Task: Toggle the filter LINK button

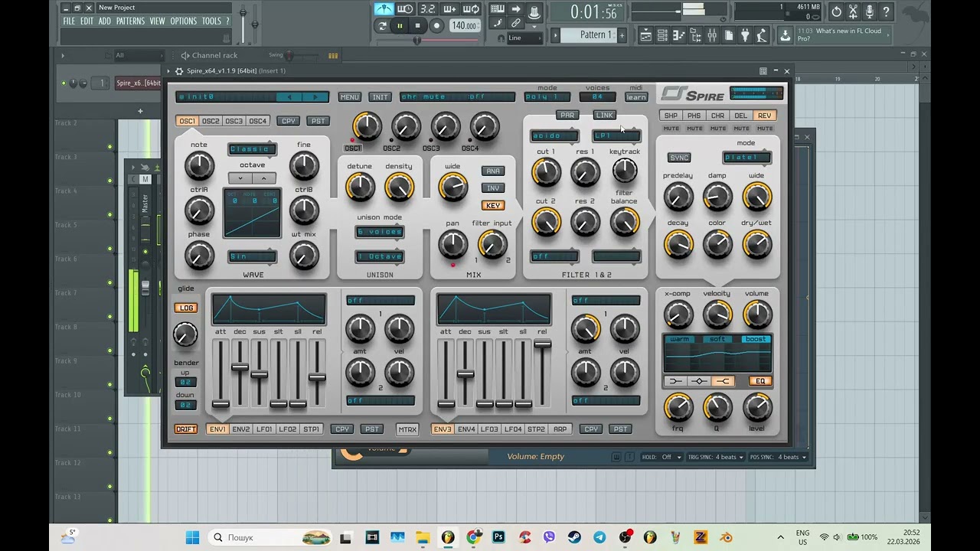Action: (605, 116)
